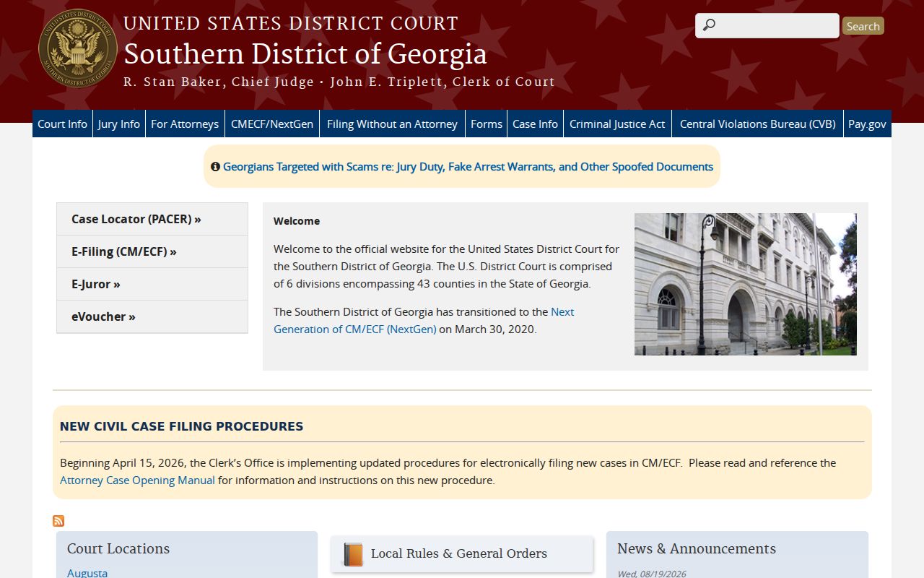The width and height of the screenshot is (924, 578).
Task: Open the eVoucher link
Action: (152, 316)
